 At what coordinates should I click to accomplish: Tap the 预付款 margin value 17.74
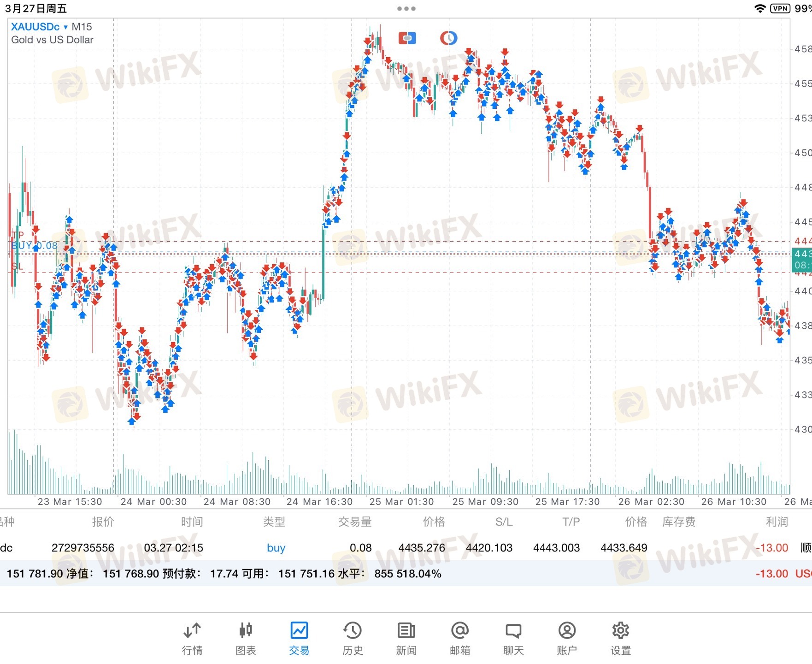[x=224, y=574]
